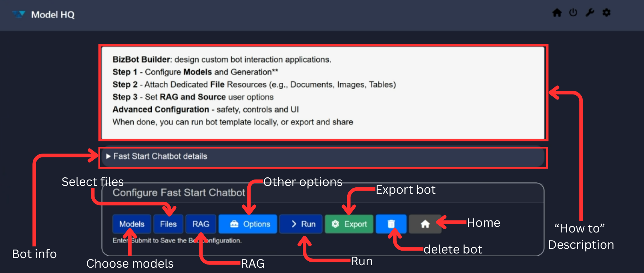Open the Files selection step
644x273 pixels.
168,224
